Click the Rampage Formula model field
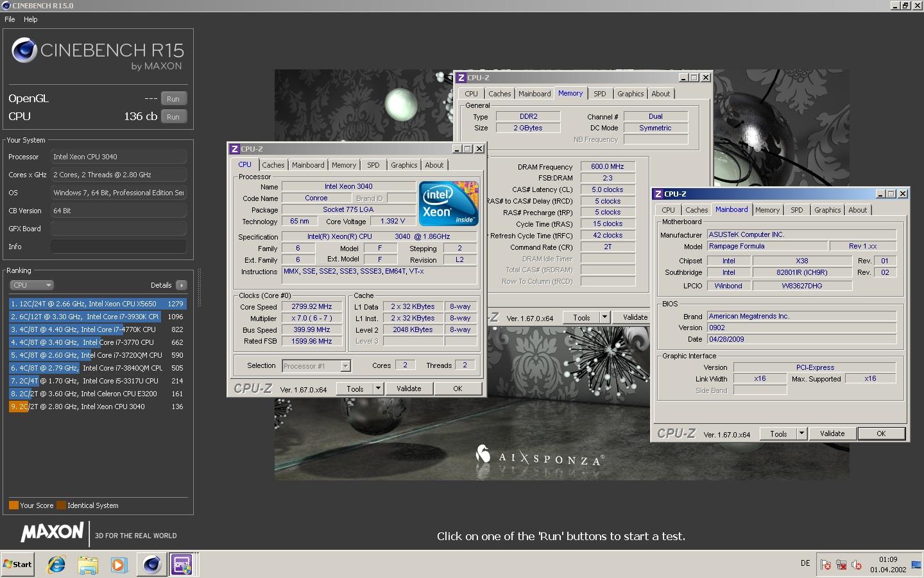 click(x=767, y=247)
